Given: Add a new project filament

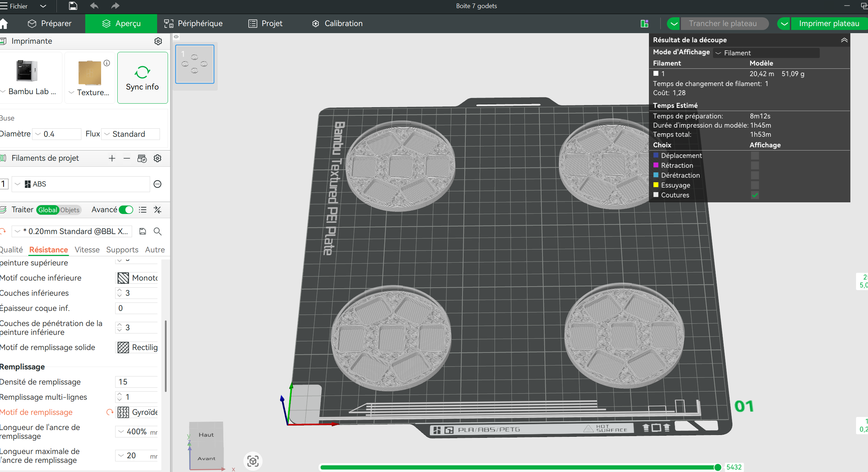Looking at the screenshot, I should coord(112,158).
